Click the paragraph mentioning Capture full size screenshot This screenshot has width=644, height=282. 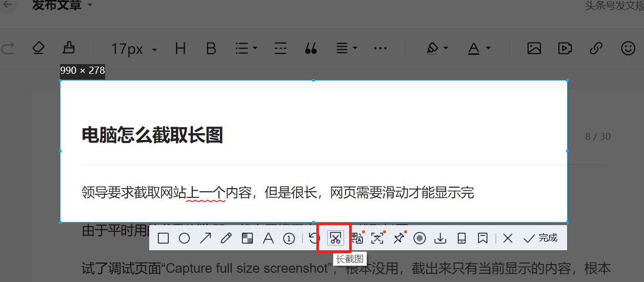point(346,268)
